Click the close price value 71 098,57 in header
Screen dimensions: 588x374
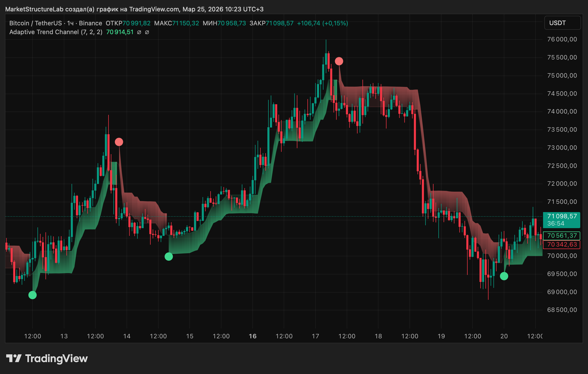280,23
